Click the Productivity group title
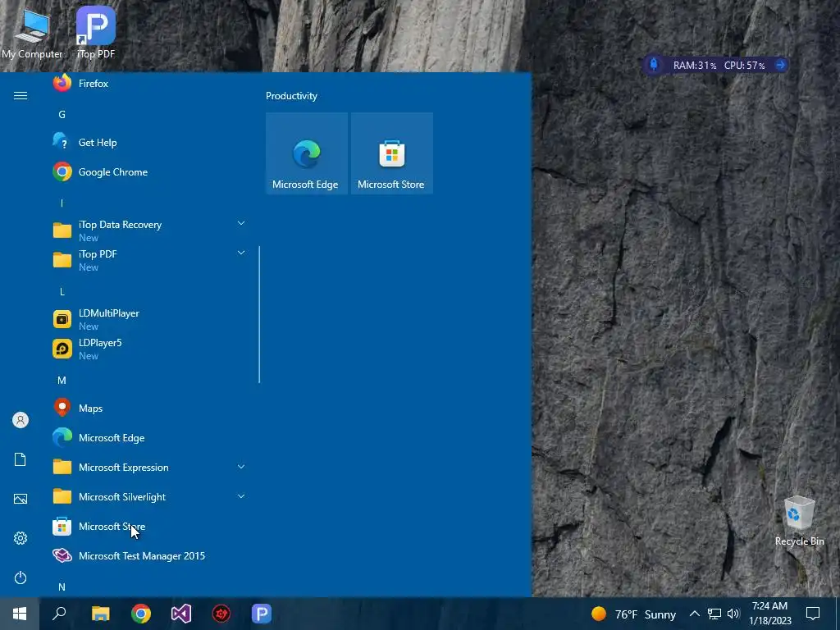This screenshot has height=630, width=840. click(291, 96)
